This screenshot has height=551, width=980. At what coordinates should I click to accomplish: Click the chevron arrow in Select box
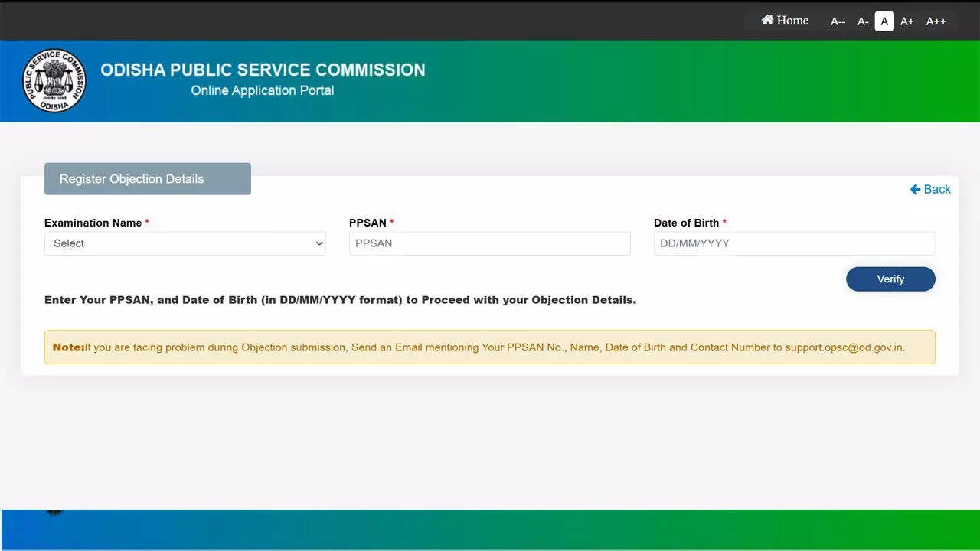[319, 243]
